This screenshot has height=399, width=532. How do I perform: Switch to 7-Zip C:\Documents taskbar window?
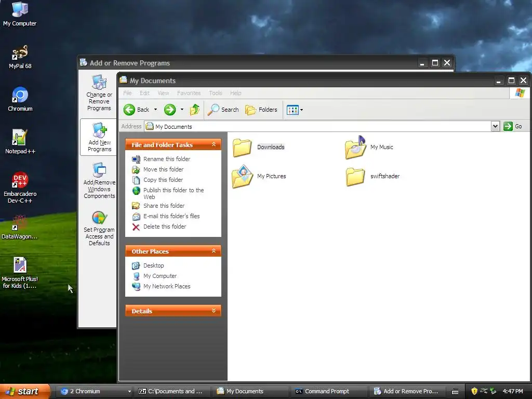coord(172,391)
